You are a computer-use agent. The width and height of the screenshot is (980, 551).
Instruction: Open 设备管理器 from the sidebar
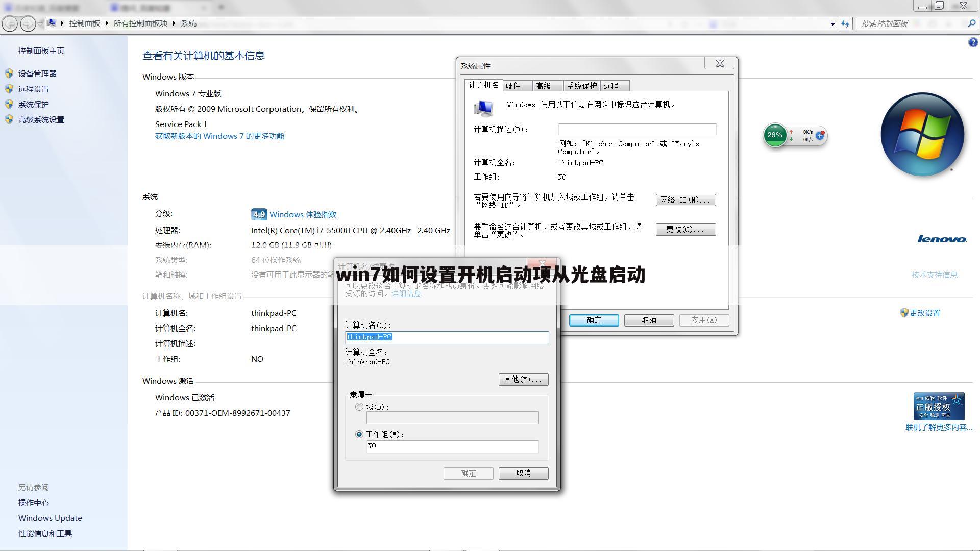coord(37,73)
